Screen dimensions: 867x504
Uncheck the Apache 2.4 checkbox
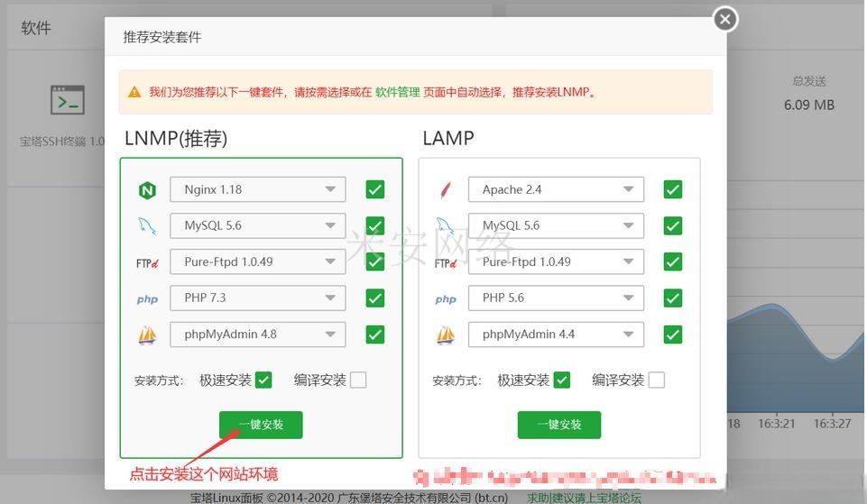(x=673, y=189)
